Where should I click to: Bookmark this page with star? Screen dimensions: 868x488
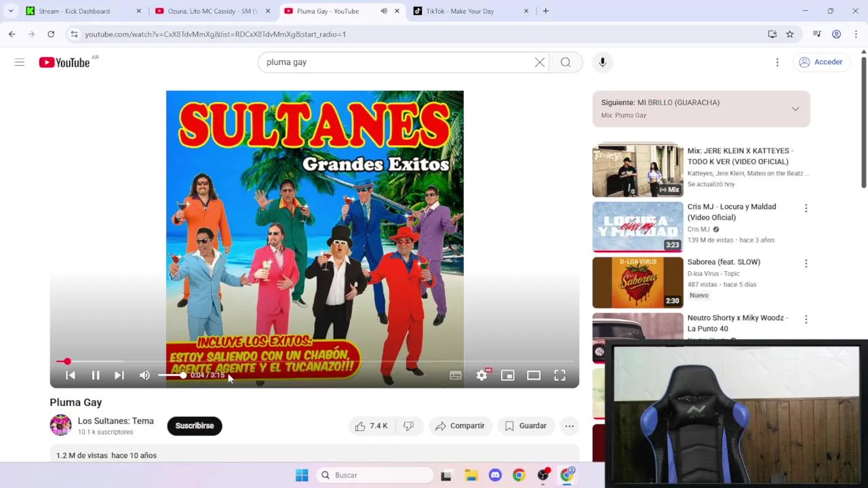[x=790, y=34]
